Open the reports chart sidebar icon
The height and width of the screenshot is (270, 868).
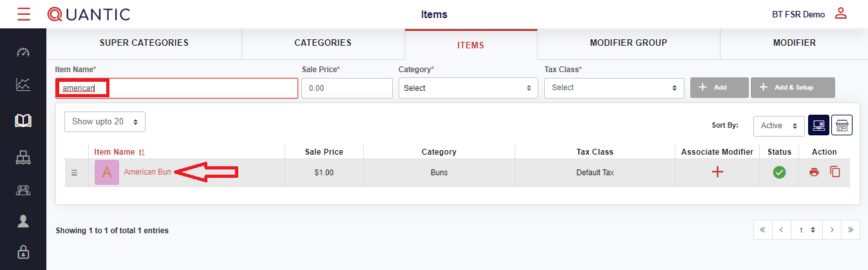(x=23, y=84)
